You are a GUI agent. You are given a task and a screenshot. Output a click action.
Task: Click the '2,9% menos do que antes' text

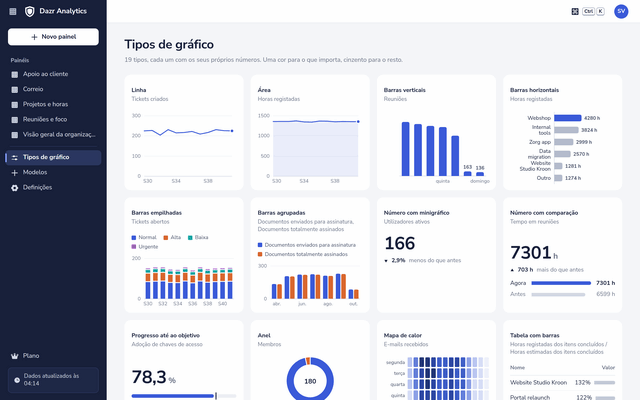(423, 260)
